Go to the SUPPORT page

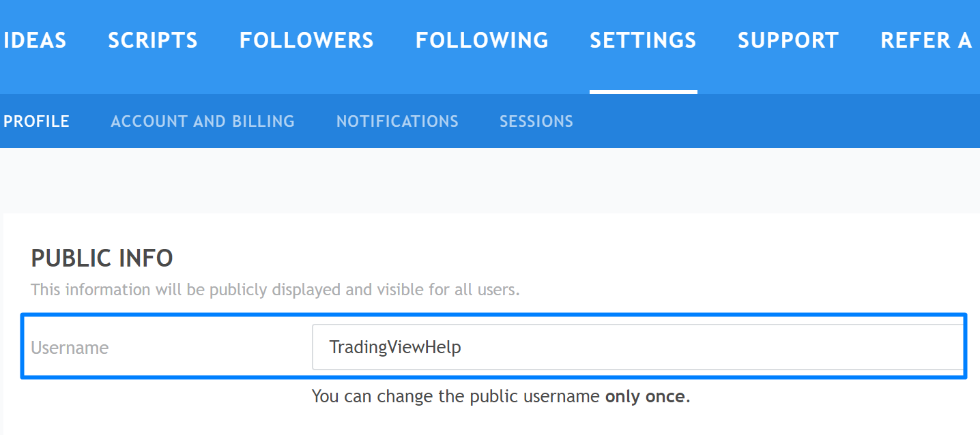(x=788, y=40)
